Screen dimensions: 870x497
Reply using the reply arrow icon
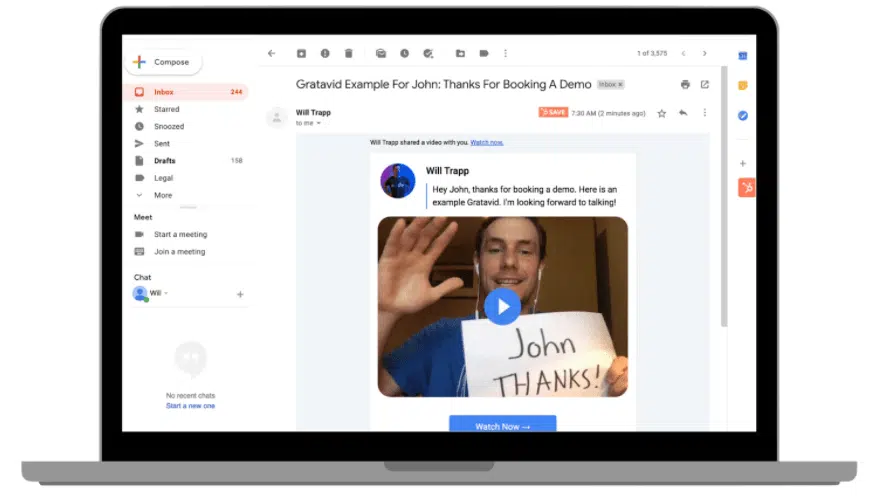[x=683, y=113]
